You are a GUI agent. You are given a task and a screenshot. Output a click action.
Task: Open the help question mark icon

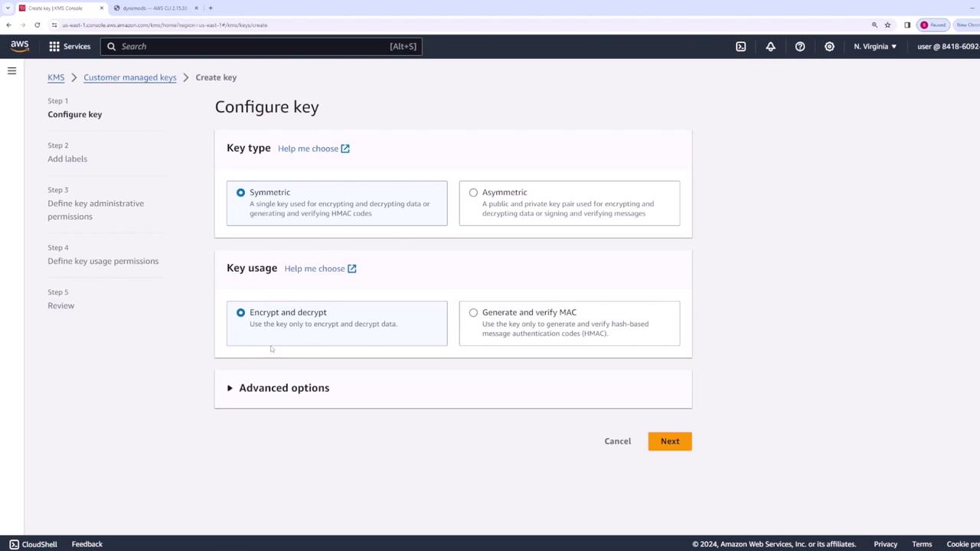click(800, 47)
